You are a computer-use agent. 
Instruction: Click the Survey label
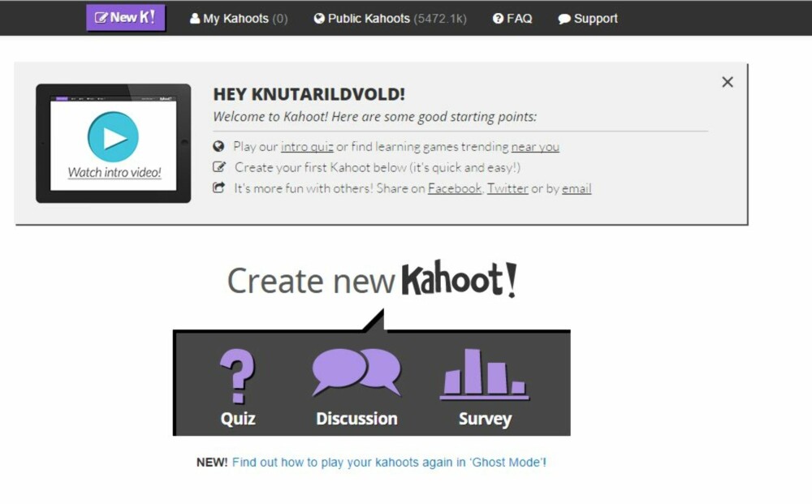486,418
